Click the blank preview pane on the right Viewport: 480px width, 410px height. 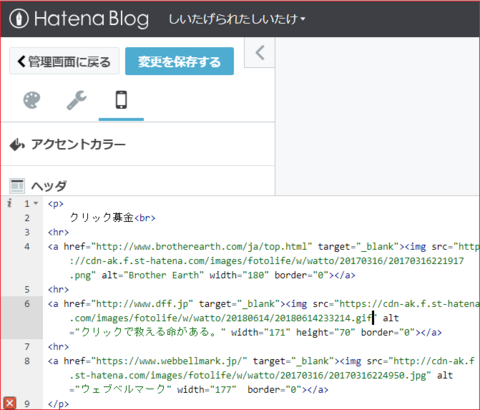(x=378, y=116)
